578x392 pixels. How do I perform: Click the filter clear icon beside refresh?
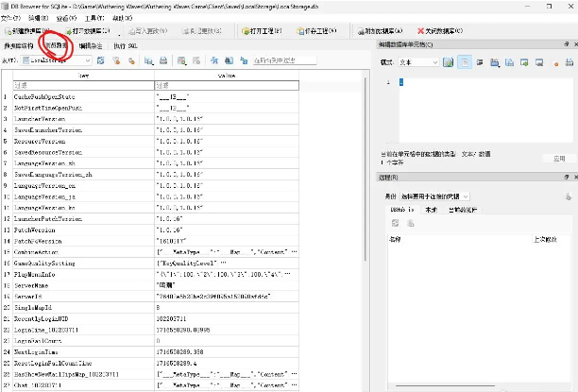coord(115,61)
